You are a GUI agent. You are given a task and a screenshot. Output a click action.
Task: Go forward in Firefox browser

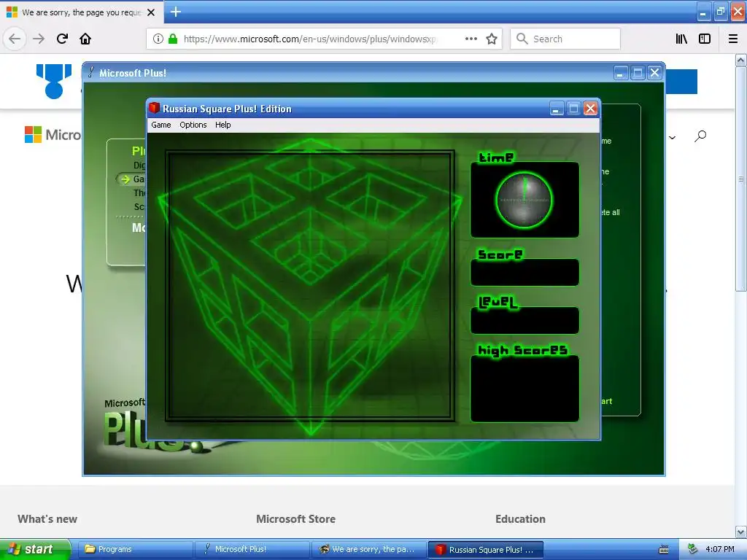(39, 39)
